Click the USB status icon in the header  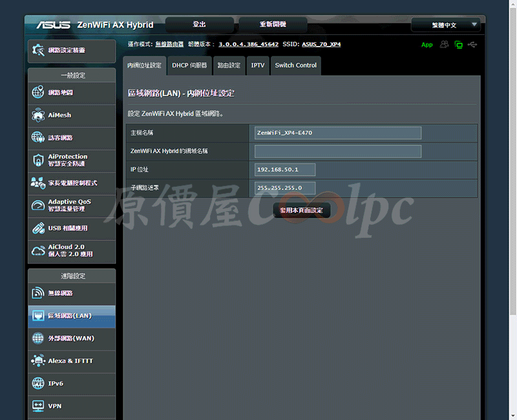pyautogui.click(x=472, y=44)
